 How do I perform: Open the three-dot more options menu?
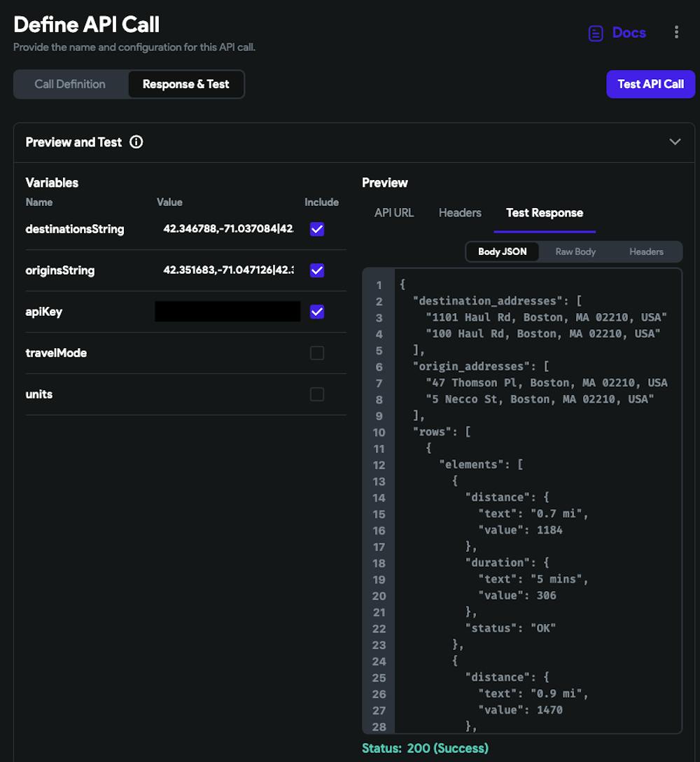pos(675,32)
